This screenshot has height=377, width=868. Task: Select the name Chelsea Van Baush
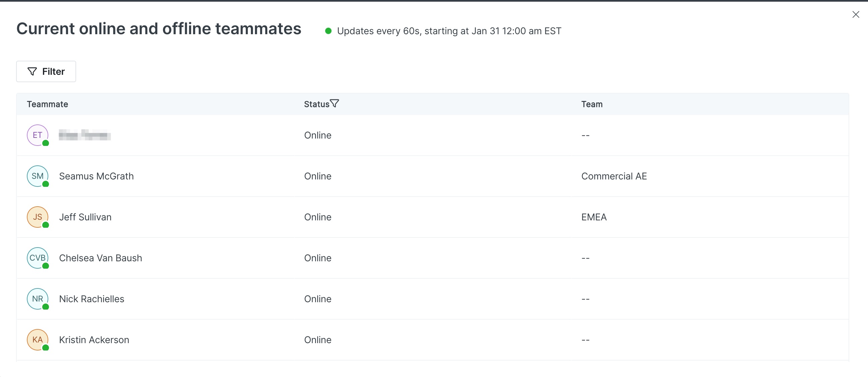pos(100,258)
